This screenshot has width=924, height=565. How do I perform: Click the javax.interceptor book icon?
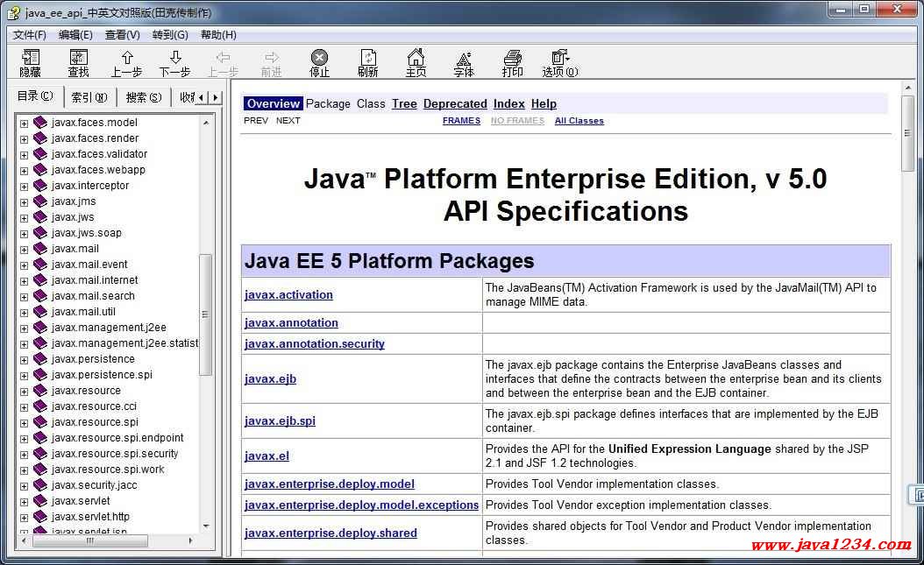tap(40, 186)
